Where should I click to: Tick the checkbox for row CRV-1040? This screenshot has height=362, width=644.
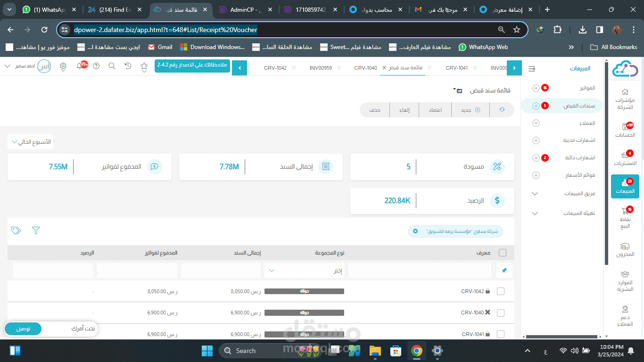(501, 313)
